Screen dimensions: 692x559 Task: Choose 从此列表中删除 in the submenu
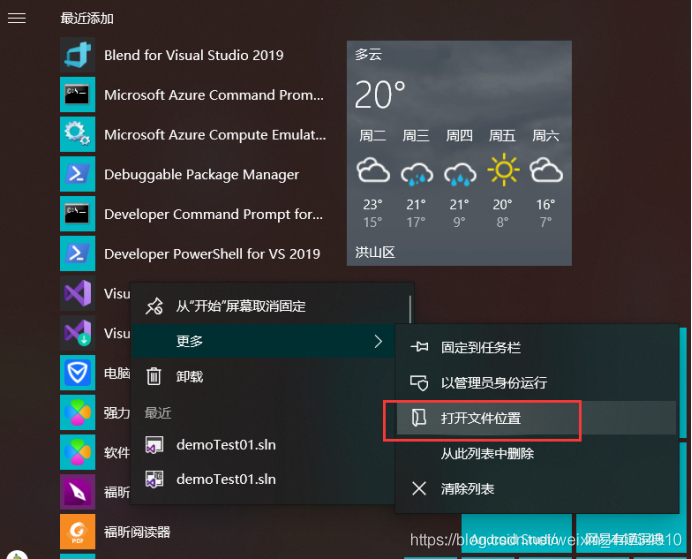537,453
